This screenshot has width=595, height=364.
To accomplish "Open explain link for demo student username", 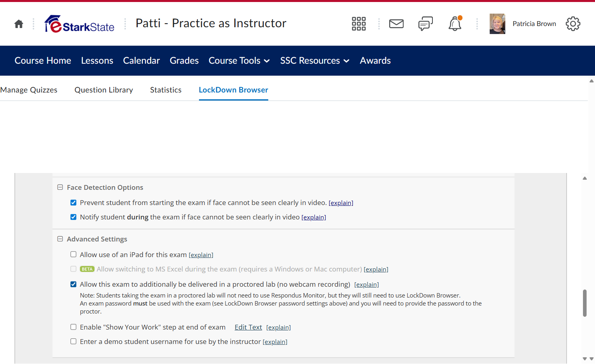I will [x=275, y=342].
